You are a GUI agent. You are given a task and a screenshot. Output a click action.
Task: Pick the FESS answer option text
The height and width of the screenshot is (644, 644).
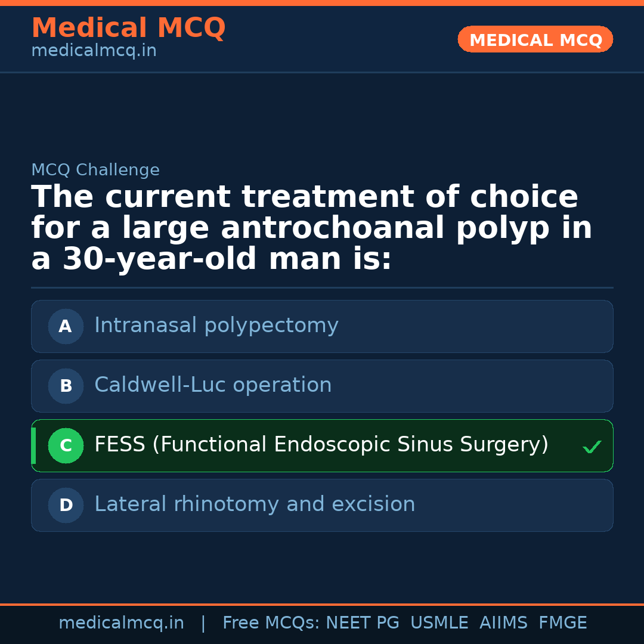pos(321,445)
